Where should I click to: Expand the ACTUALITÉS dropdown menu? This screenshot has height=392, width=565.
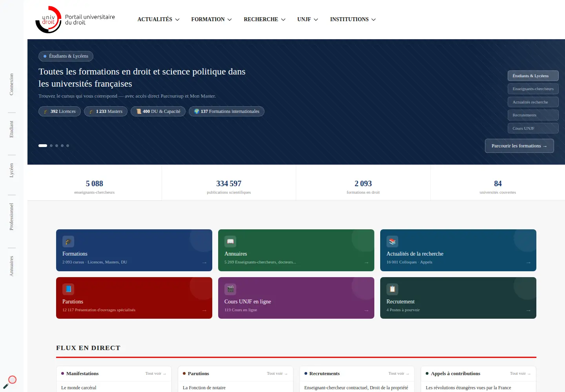pyautogui.click(x=158, y=19)
